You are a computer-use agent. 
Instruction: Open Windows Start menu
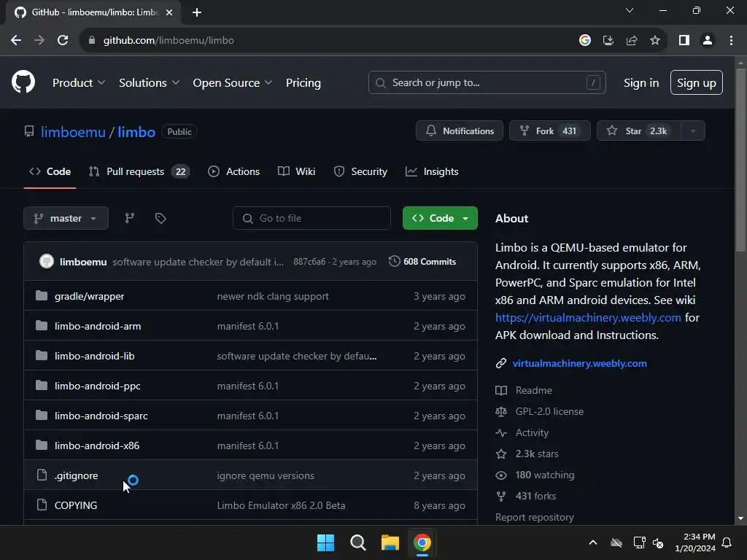pos(326,542)
